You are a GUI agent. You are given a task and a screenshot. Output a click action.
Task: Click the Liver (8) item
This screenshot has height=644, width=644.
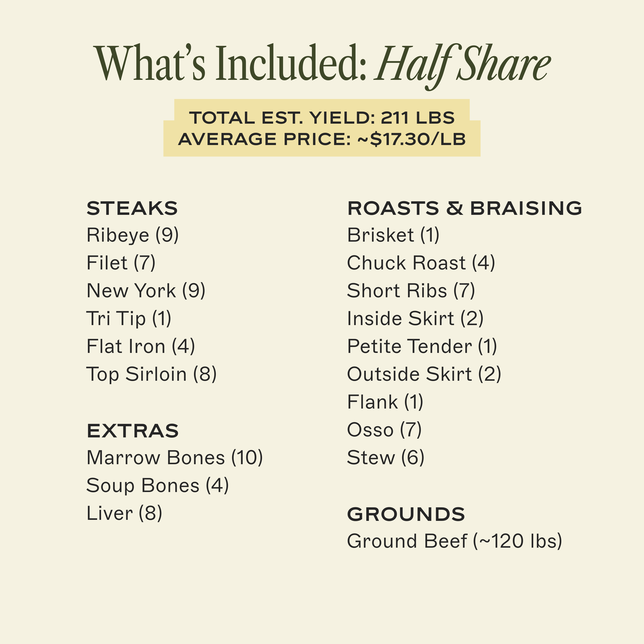coord(124,513)
